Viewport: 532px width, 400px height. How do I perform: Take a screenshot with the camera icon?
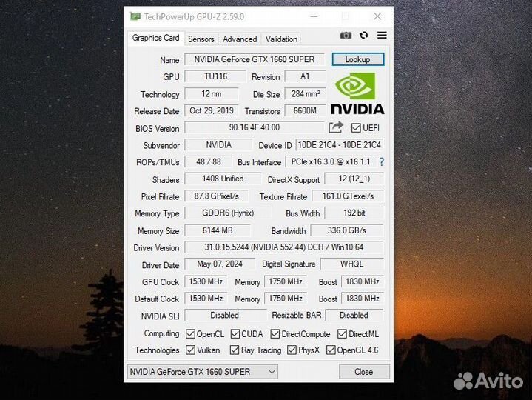pos(346,36)
